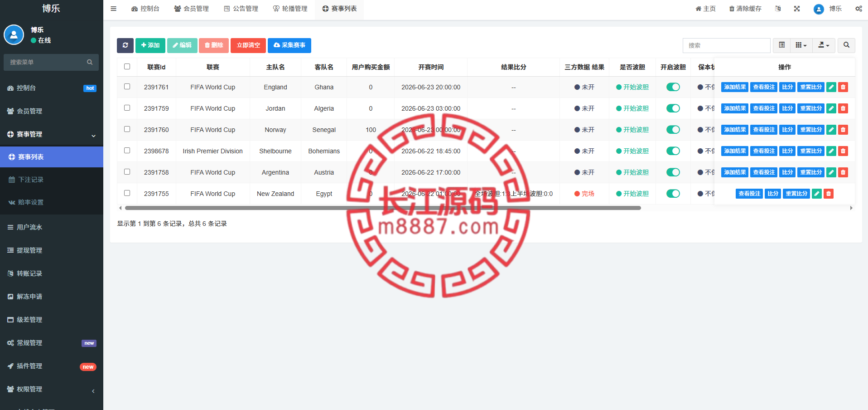Image resolution: width=868 pixels, height=410 pixels.
Task: Click the sidebar collapse hamburger icon
Action: [113, 9]
